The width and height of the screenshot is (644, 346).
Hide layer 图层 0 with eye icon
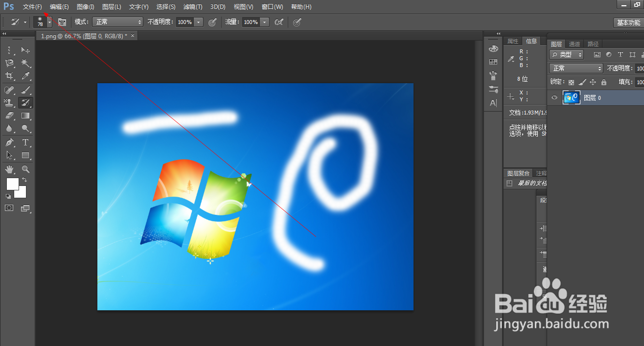(554, 98)
